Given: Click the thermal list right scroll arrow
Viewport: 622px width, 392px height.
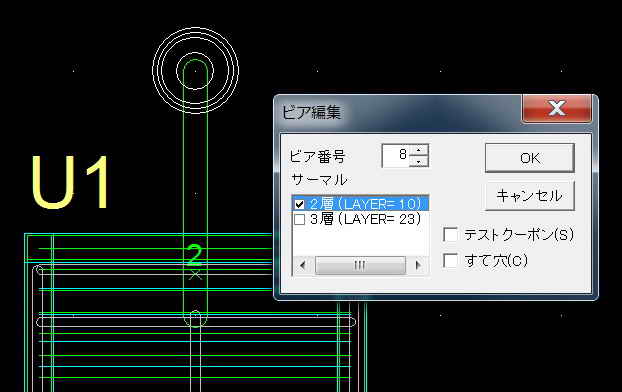Looking at the screenshot, I should point(418,265).
